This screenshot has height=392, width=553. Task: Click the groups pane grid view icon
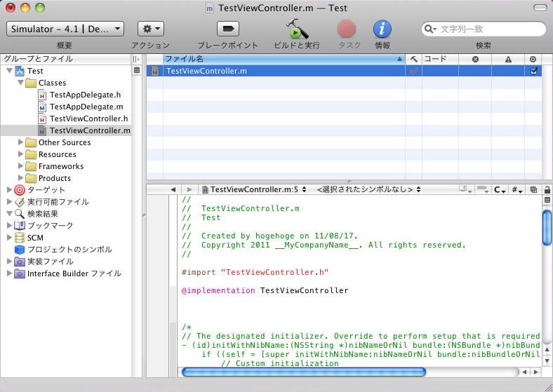pyautogui.click(x=137, y=70)
